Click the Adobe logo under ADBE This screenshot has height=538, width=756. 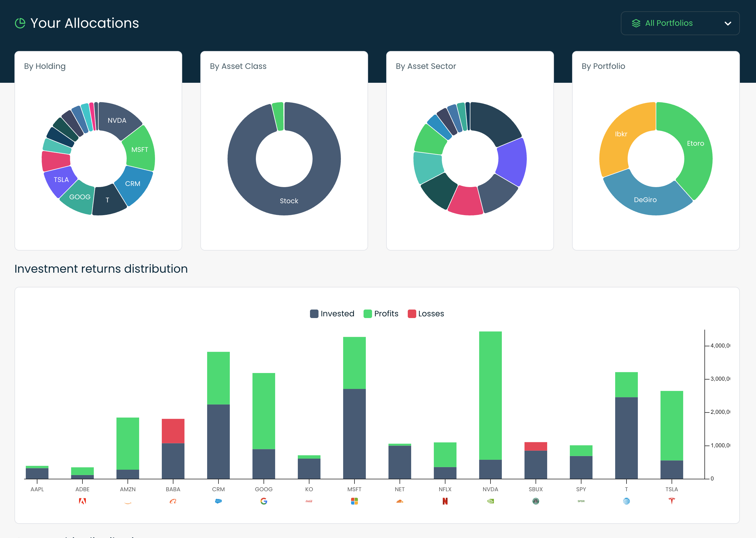coord(82,501)
